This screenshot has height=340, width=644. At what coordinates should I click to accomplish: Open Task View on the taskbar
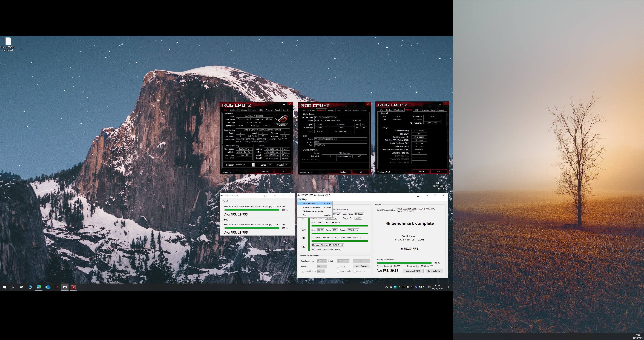coord(21,287)
